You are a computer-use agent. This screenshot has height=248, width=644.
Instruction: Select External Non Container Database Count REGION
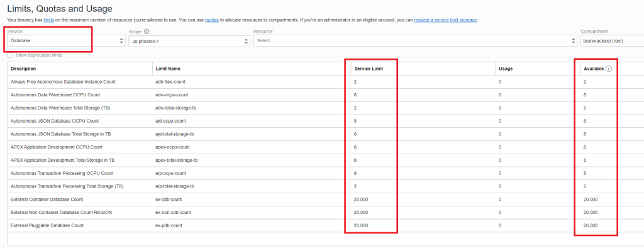(61, 212)
